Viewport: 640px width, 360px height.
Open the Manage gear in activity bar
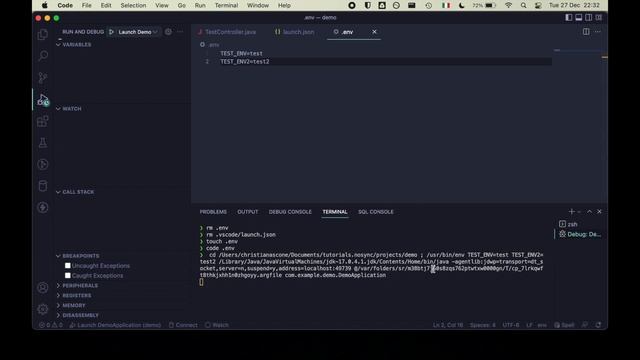42,309
